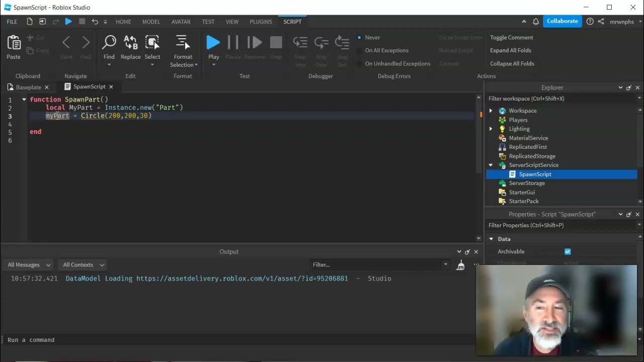Open the All Contexts dropdown

tap(83, 265)
